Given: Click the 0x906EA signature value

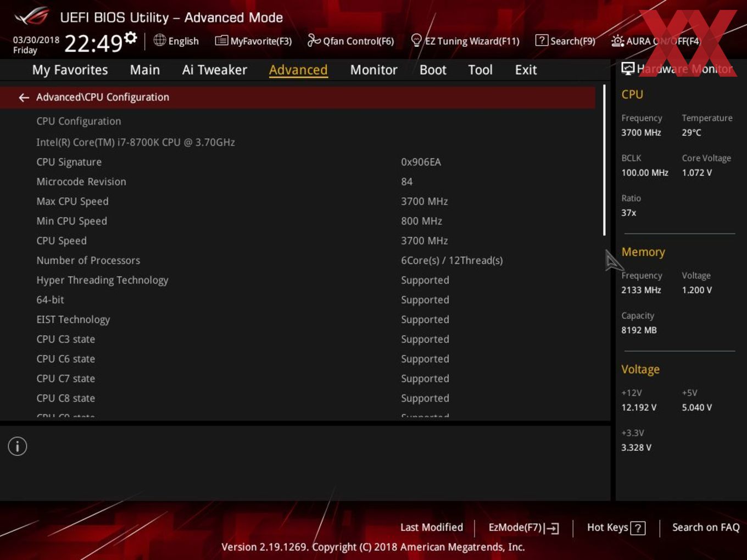Looking at the screenshot, I should (421, 162).
